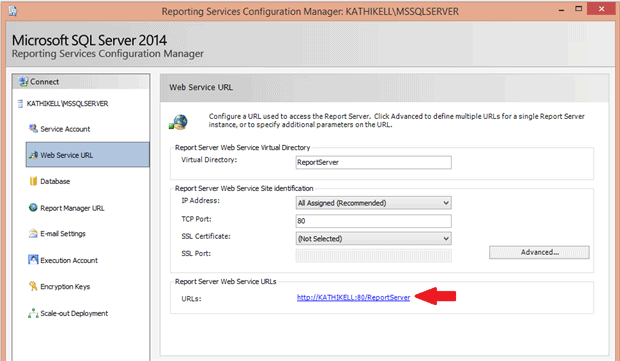Click 'Report Server Web Service URLs' group title
The height and width of the screenshot is (361, 620).
tap(225, 282)
